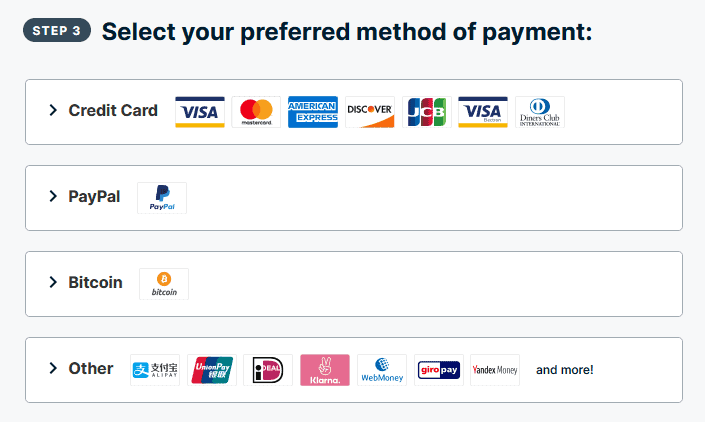This screenshot has height=422, width=705.
Task: Select the Alipay logo
Action: (x=155, y=370)
